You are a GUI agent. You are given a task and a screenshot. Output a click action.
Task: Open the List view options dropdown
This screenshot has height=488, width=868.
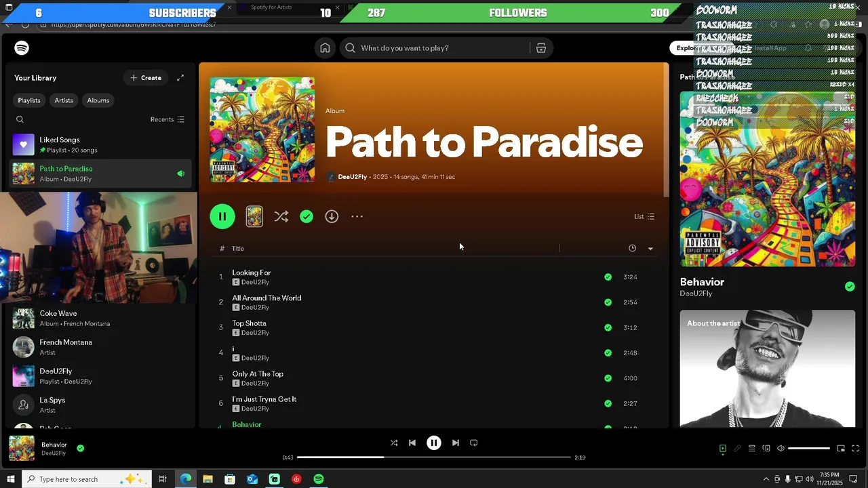644,216
